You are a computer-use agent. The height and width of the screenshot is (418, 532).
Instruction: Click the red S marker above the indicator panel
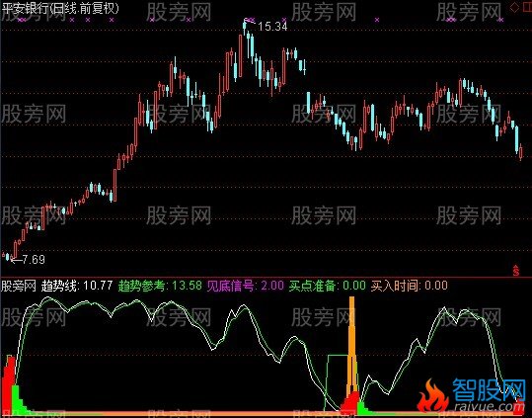click(x=516, y=271)
